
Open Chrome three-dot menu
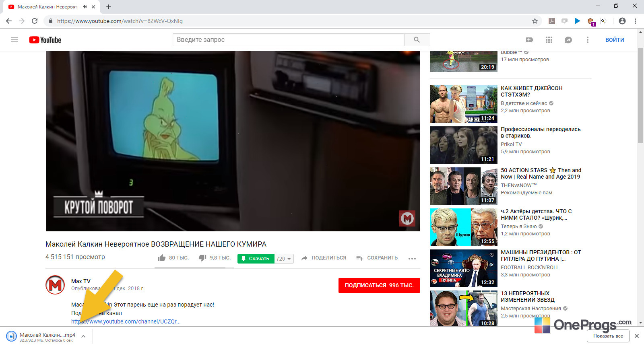(x=635, y=21)
